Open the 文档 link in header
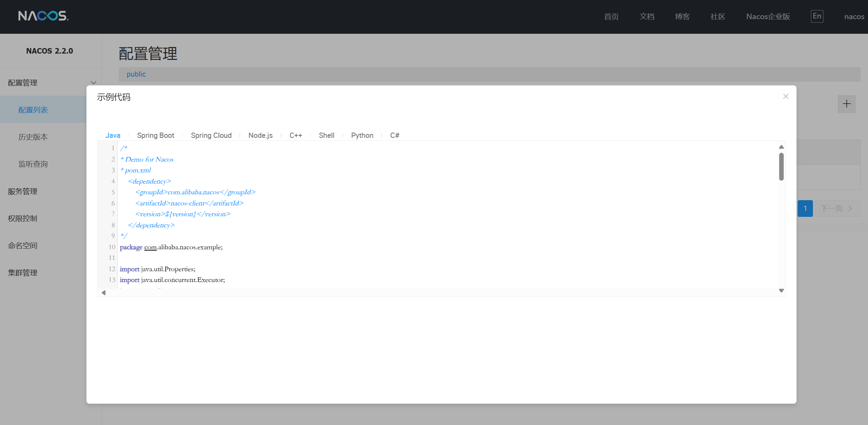The image size is (868, 425). pos(646,17)
